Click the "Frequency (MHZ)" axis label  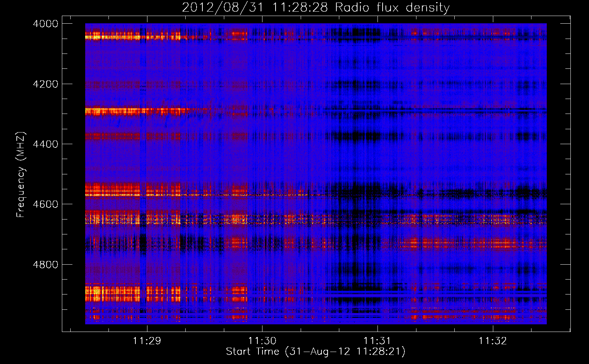[21, 175]
